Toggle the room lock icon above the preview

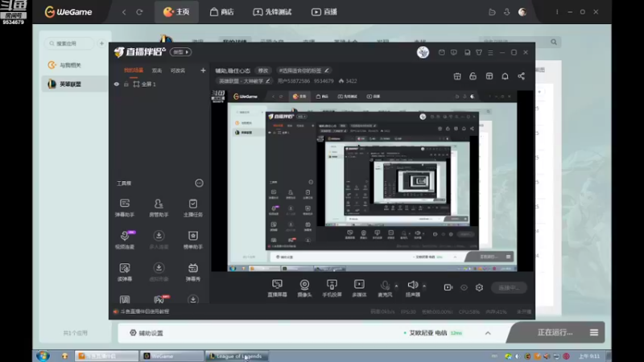click(473, 76)
